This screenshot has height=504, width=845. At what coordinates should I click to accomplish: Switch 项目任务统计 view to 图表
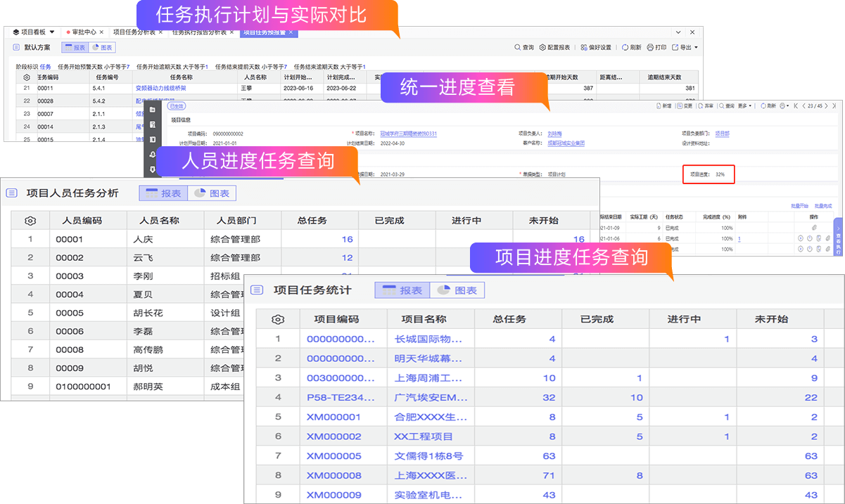[x=457, y=290]
